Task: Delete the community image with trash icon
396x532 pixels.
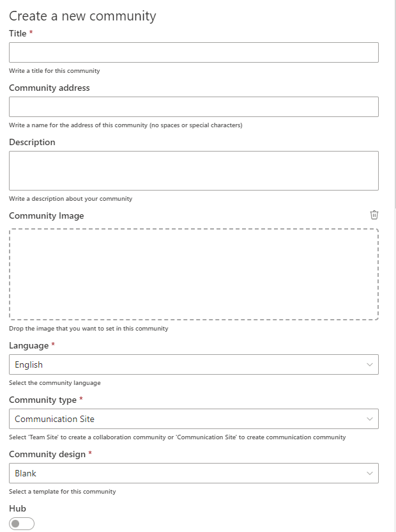Action: click(374, 215)
